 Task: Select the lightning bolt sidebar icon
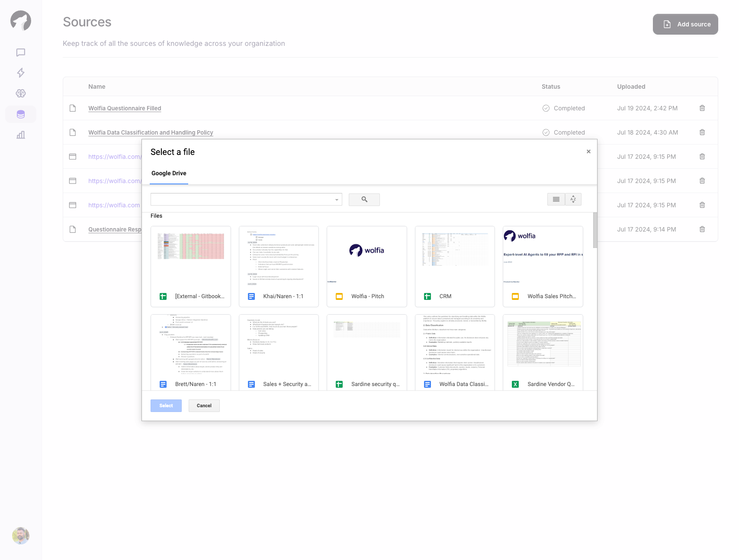[x=20, y=73]
